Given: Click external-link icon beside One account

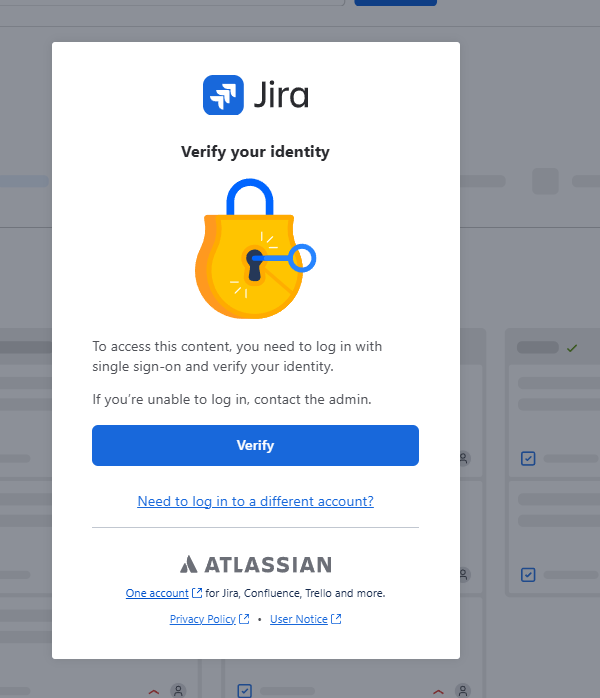Looking at the screenshot, I should (x=197, y=593).
